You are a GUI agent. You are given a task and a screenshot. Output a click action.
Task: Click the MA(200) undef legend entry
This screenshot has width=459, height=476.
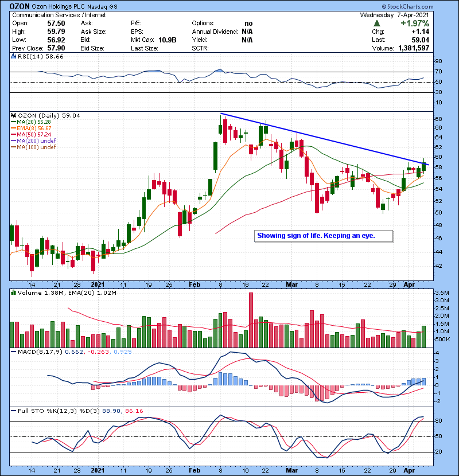pyautogui.click(x=33, y=141)
